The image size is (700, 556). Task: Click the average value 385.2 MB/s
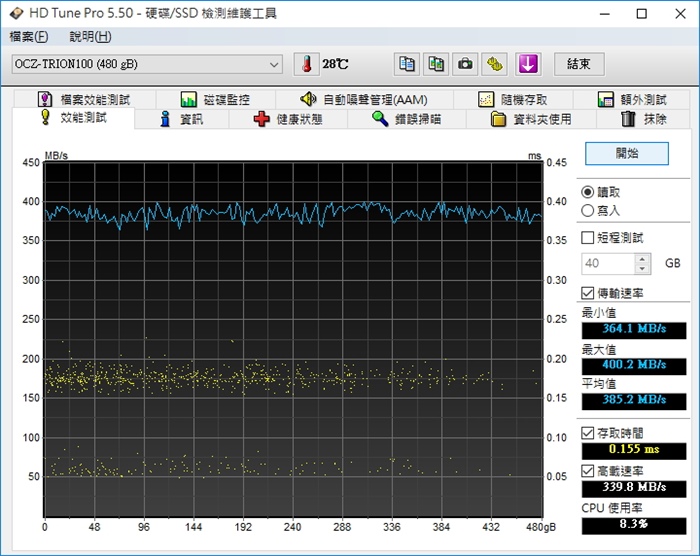(x=633, y=401)
